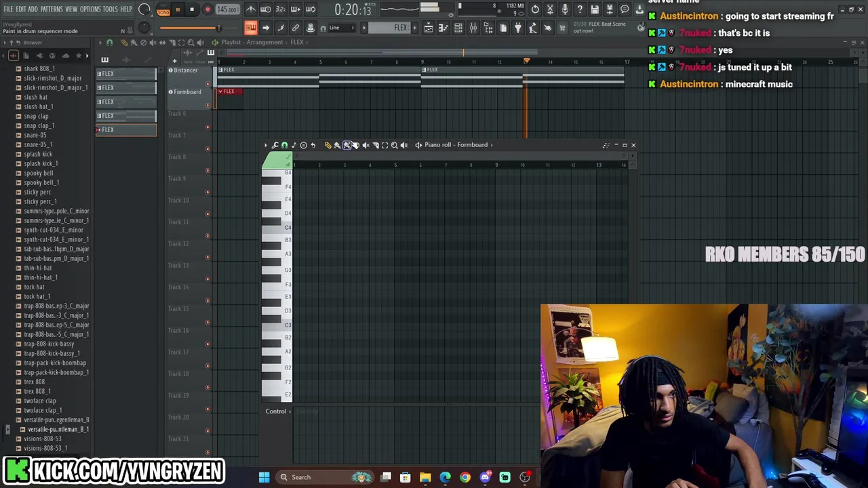Screen dimensions: 868x488
Task: Select Zoom tool in piano roll
Action: tap(394, 145)
